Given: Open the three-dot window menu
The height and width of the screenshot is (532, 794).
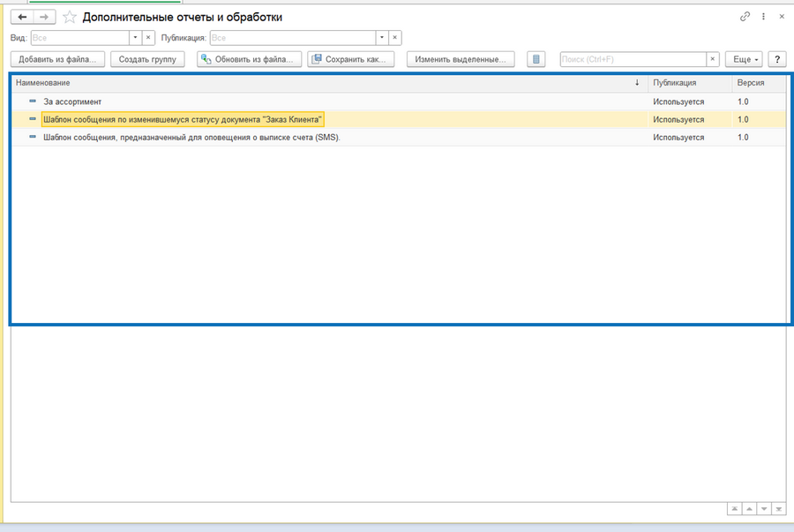Looking at the screenshot, I should (763, 17).
